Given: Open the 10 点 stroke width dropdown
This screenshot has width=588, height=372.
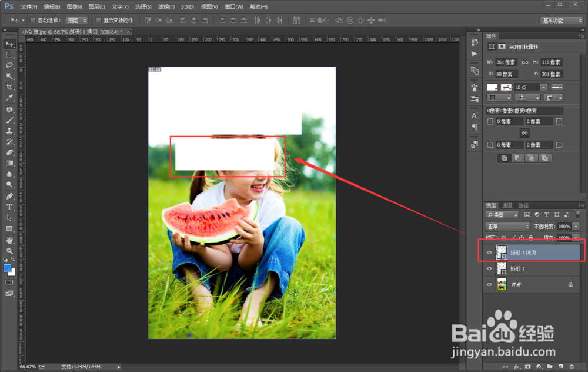Looking at the screenshot, I should click(543, 87).
